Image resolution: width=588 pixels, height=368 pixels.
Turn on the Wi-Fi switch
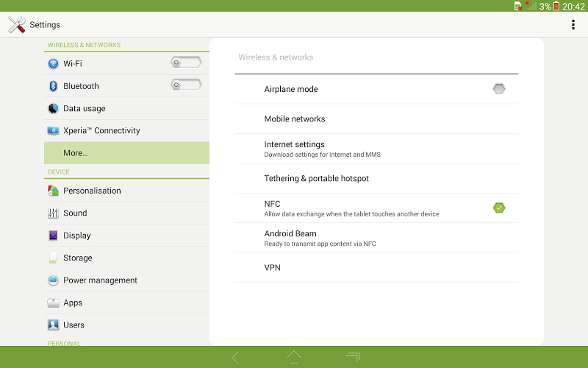186,63
